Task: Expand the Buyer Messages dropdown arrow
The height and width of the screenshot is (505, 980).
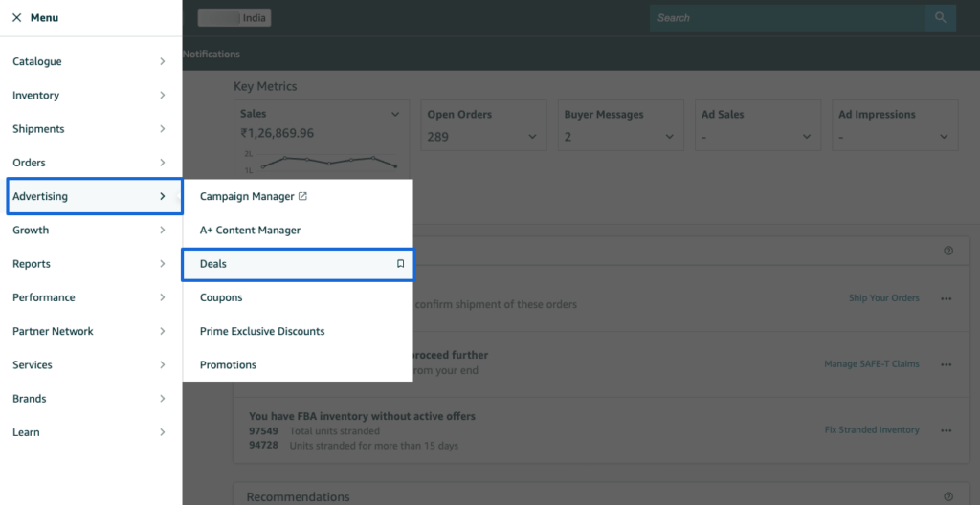Action: (x=669, y=136)
